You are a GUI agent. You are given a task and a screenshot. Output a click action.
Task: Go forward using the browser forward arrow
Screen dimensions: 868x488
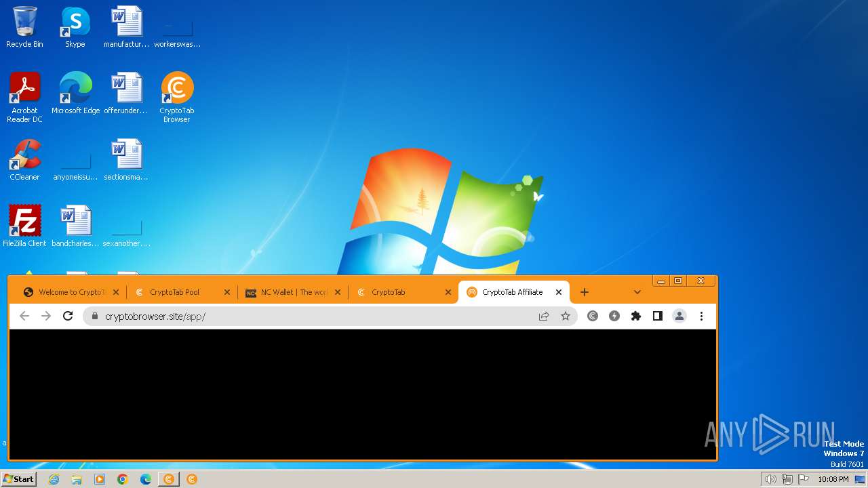click(46, 316)
